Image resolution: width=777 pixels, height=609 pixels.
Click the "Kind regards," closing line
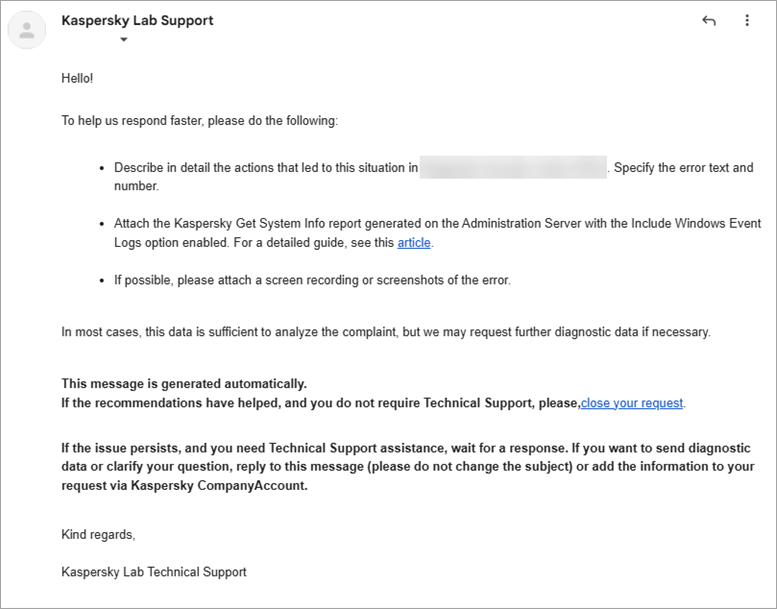click(x=98, y=534)
